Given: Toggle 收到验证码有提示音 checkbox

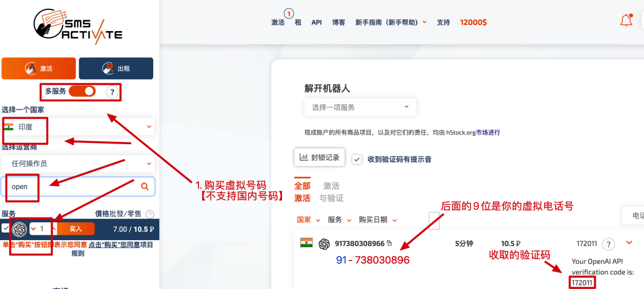Looking at the screenshot, I should coord(357,159).
